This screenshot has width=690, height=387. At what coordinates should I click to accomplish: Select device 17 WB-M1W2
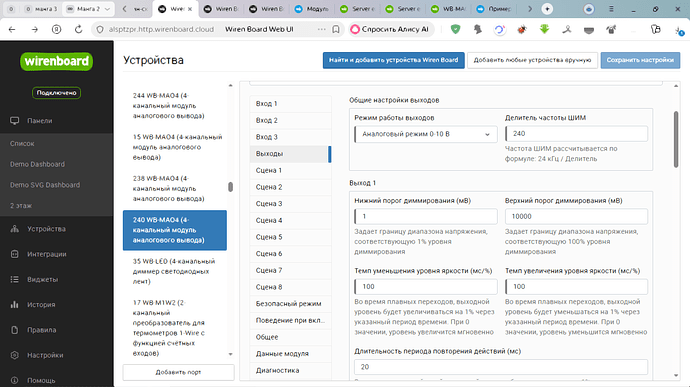tap(175, 328)
